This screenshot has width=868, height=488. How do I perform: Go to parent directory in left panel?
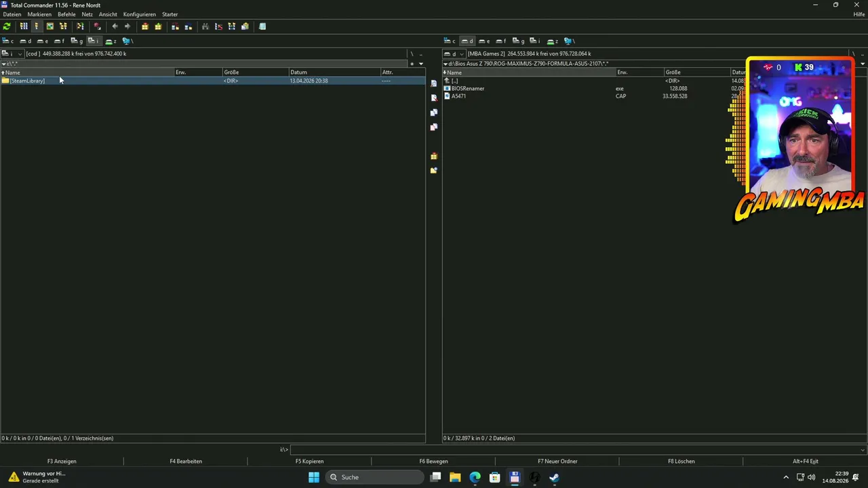421,54
